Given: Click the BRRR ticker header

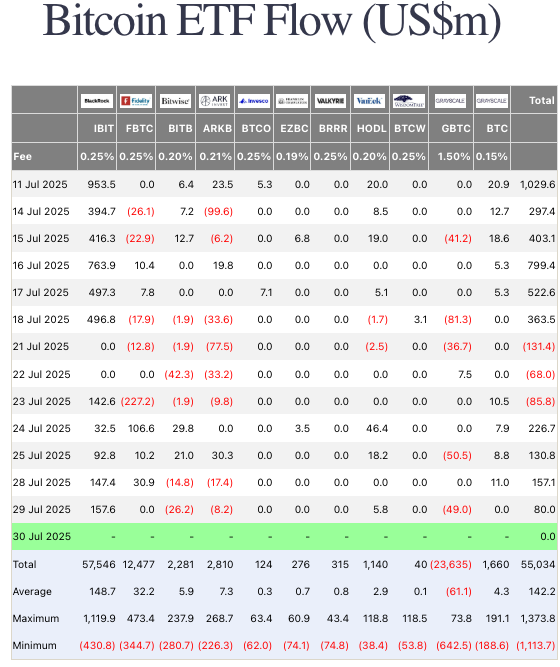Looking at the screenshot, I should (333, 128).
